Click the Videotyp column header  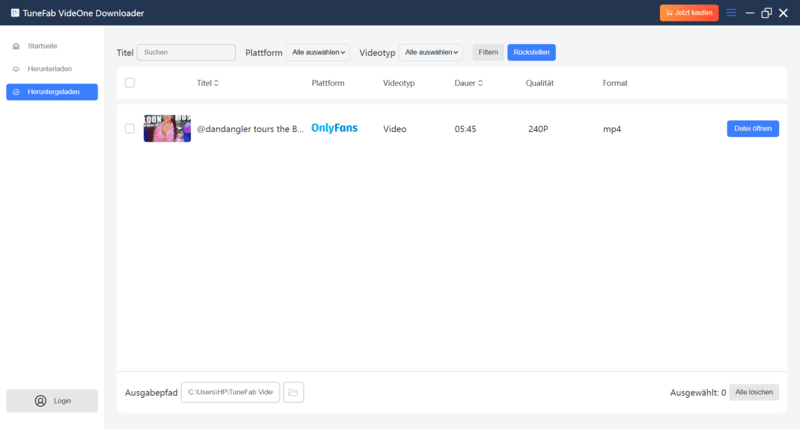point(399,83)
